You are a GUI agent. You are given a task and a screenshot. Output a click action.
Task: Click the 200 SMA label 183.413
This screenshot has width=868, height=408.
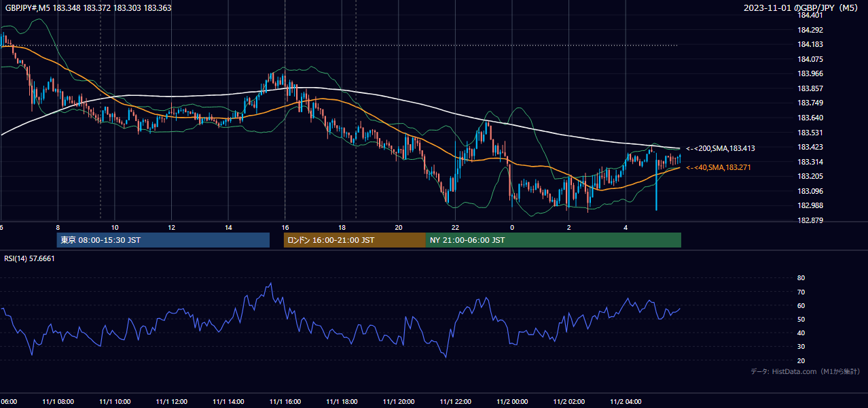click(x=721, y=148)
